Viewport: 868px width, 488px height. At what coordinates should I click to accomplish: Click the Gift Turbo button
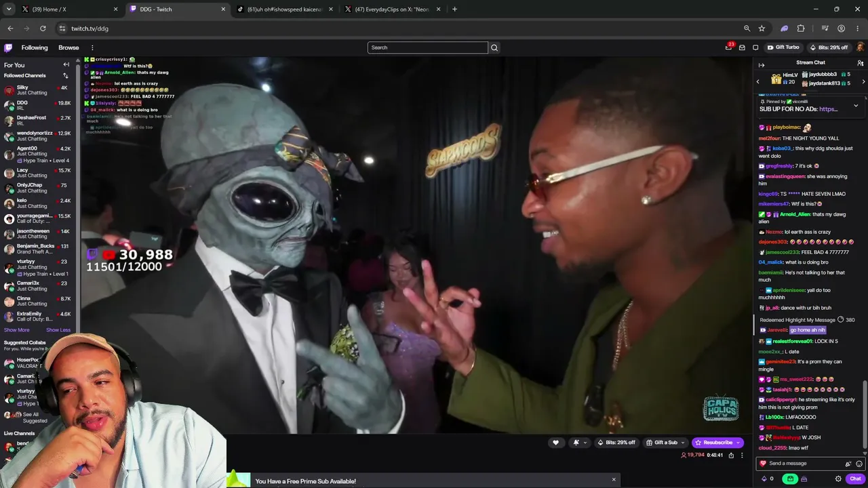(x=783, y=47)
